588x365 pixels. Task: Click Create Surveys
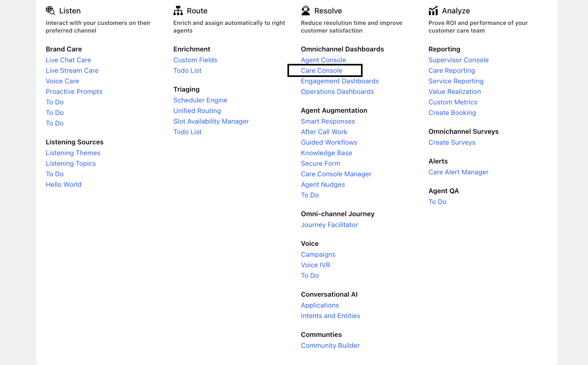tap(452, 142)
